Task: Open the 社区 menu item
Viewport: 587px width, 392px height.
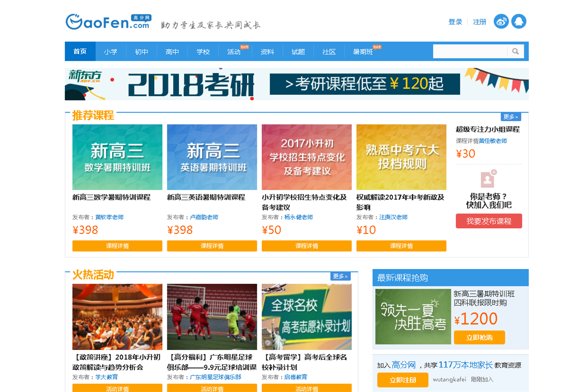Action: (x=329, y=52)
